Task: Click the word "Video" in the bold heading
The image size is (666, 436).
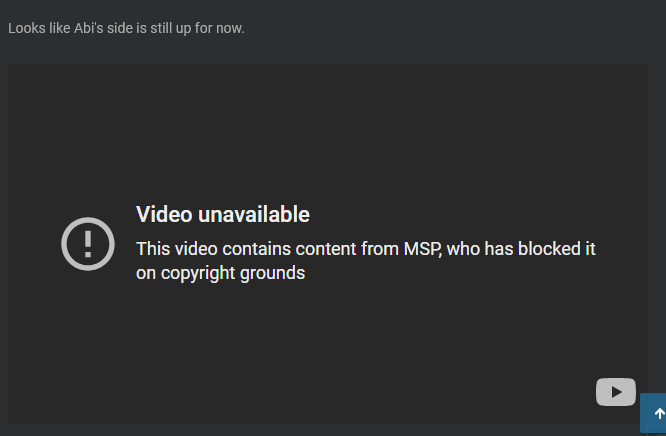Action: pyautogui.click(x=164, y=214)
